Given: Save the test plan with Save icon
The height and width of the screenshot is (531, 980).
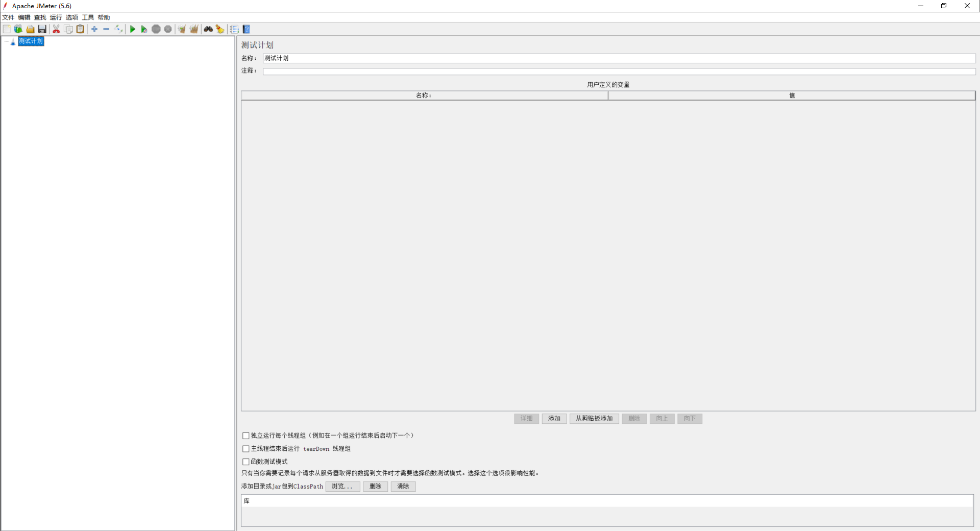Looking at the screenshot, I should click(x=42, y=29).
